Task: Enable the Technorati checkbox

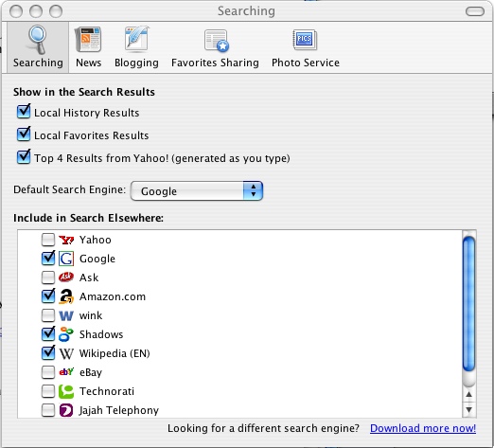Action: coord(48,391)
